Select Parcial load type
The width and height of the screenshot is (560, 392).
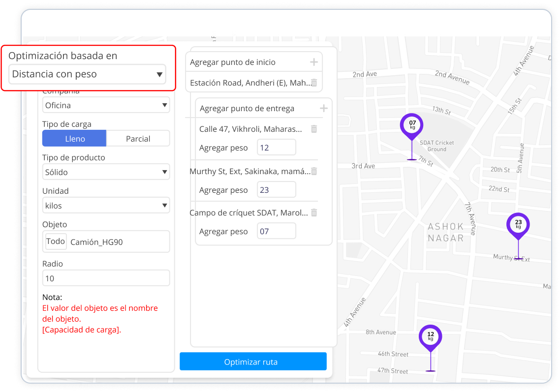pos(138,139)
